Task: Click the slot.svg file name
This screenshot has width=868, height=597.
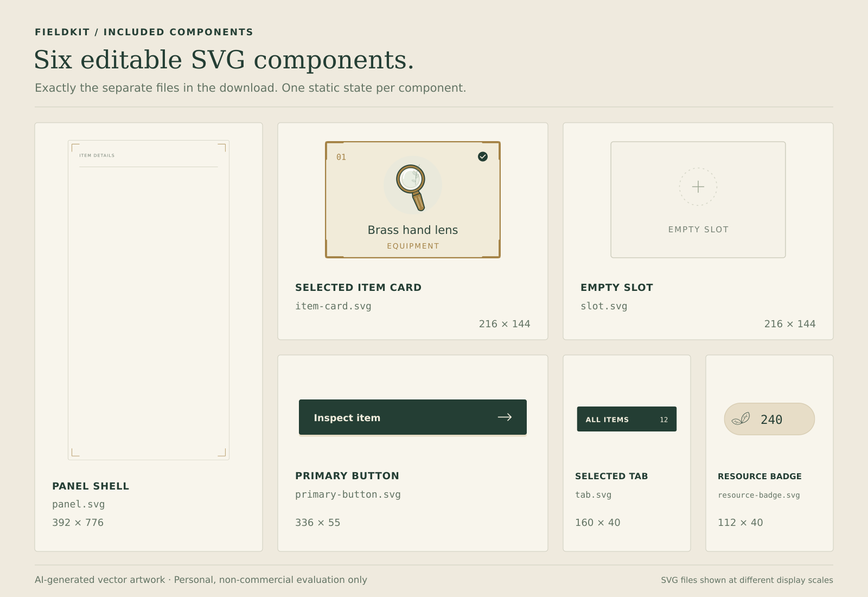Action: (604, 306)
